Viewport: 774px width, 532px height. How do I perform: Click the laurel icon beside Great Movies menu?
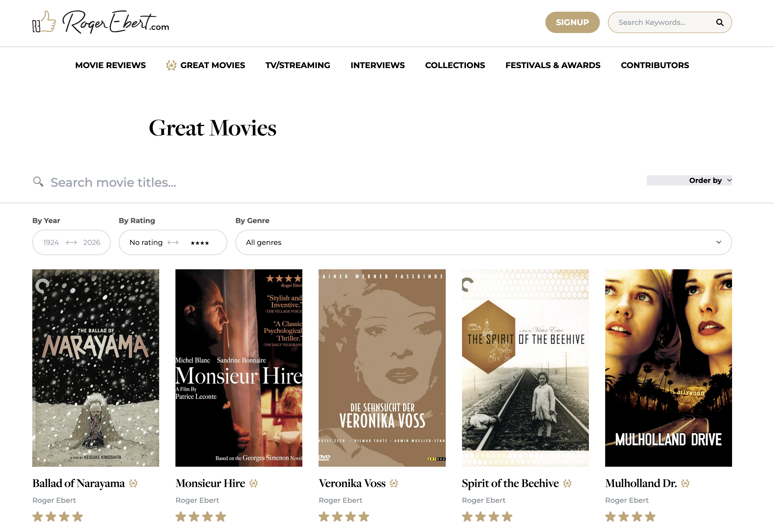click(171, 65)
